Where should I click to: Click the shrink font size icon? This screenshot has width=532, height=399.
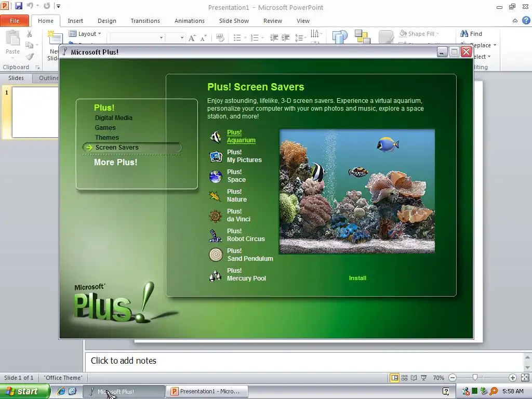[x=203, y=37]
